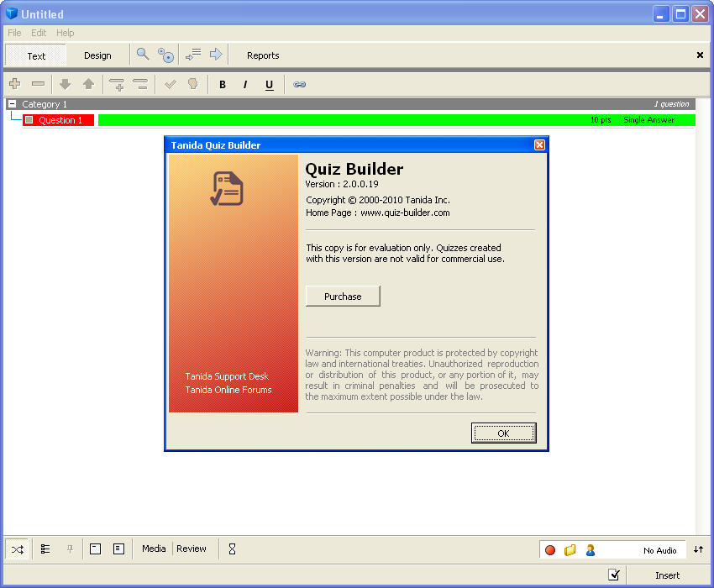Open the Help menu

click(66, 33)
